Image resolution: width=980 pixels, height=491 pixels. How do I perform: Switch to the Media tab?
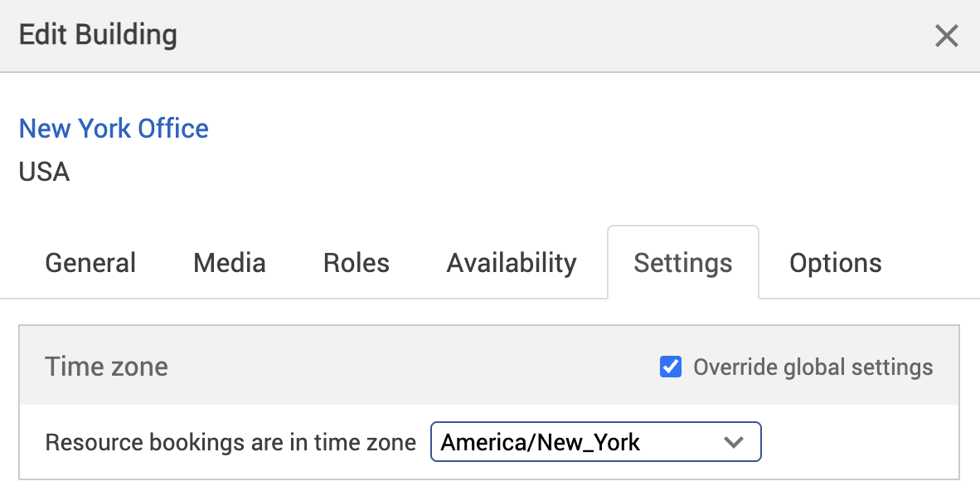tap(229, 262)
